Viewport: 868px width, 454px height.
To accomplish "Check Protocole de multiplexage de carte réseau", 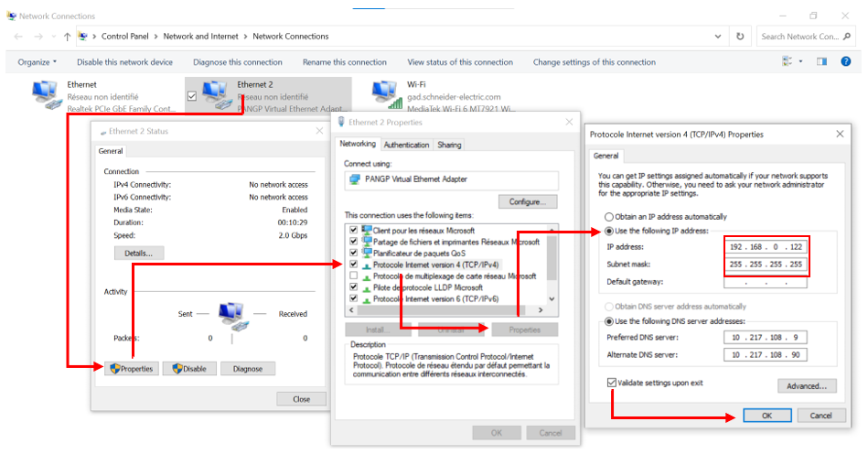I will (x=353, y=276).
